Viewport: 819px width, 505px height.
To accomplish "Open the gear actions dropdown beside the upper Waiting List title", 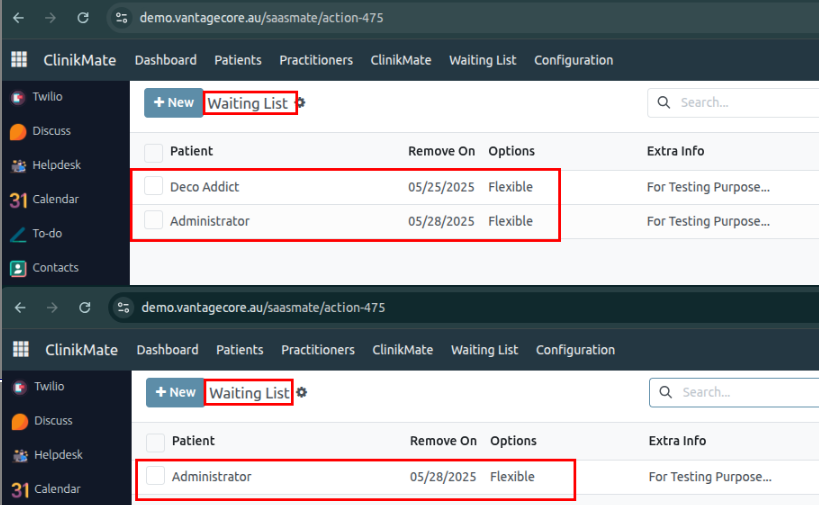I will (300, 103).
